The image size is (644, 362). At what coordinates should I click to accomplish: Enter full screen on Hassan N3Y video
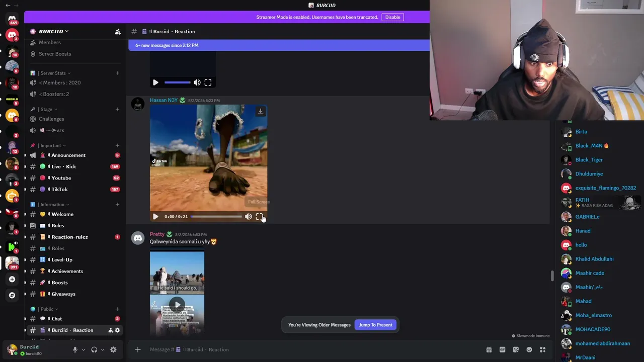click(x=259, y=217)
